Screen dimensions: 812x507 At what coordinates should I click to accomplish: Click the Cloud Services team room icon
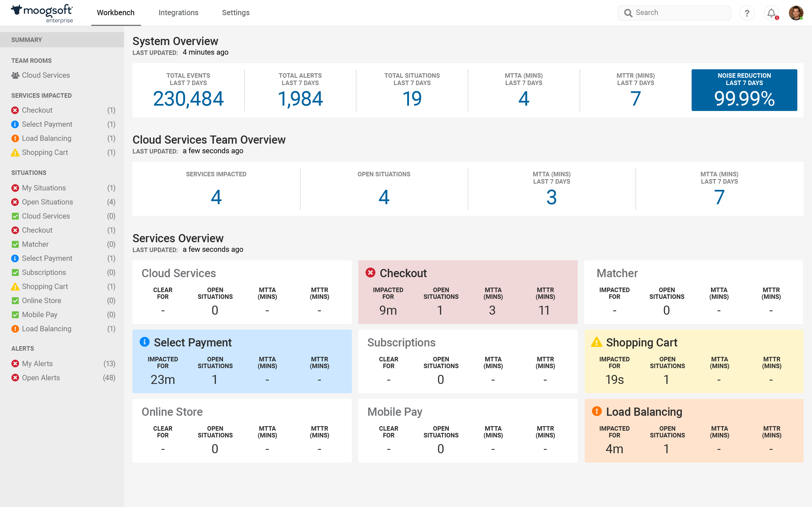15,75
